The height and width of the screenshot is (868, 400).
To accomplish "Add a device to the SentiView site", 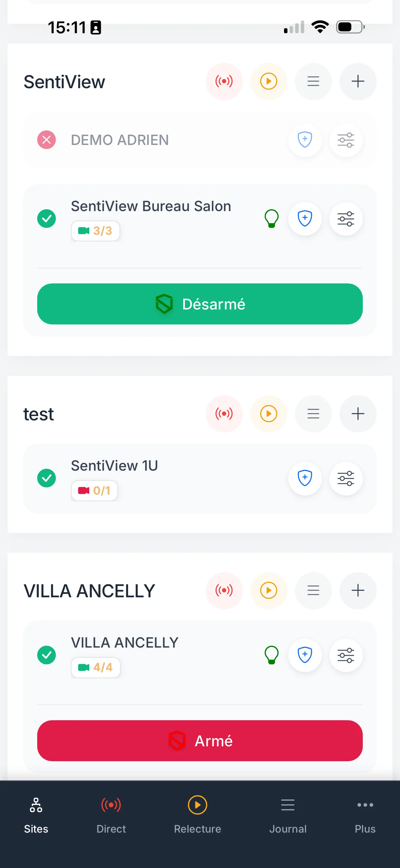I will click(x=358, y=82).
